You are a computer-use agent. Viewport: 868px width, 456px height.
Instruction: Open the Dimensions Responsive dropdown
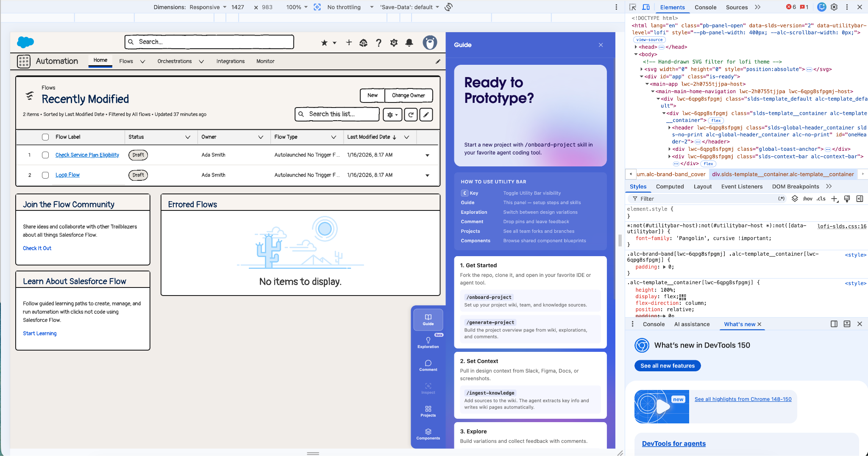208,7
